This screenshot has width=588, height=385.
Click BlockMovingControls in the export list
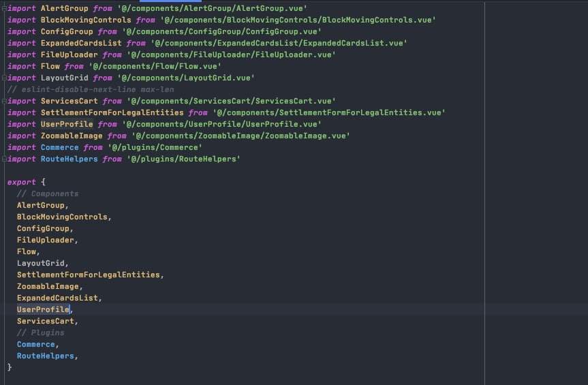[62, 217]
